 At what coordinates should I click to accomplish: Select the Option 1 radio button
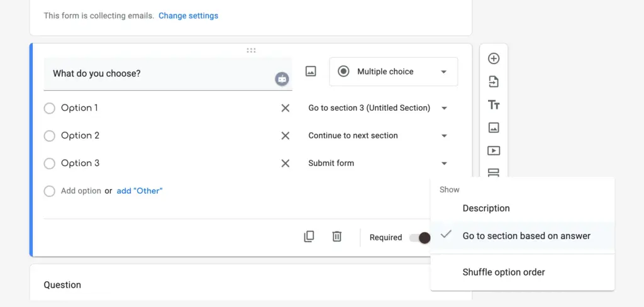(50, 108)
